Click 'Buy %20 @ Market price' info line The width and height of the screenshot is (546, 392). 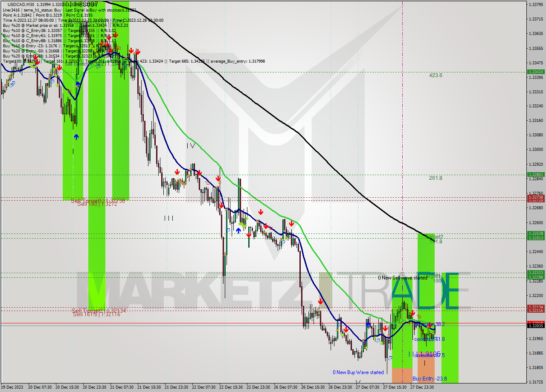[30, 25]
